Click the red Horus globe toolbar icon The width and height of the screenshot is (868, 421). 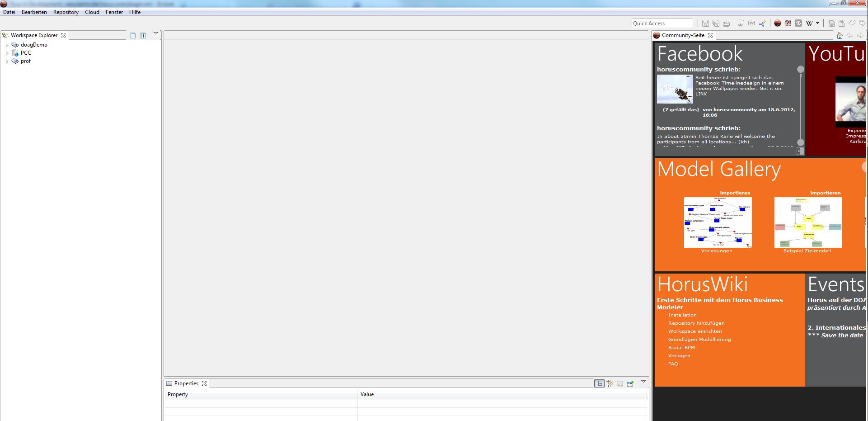(778, 24)
